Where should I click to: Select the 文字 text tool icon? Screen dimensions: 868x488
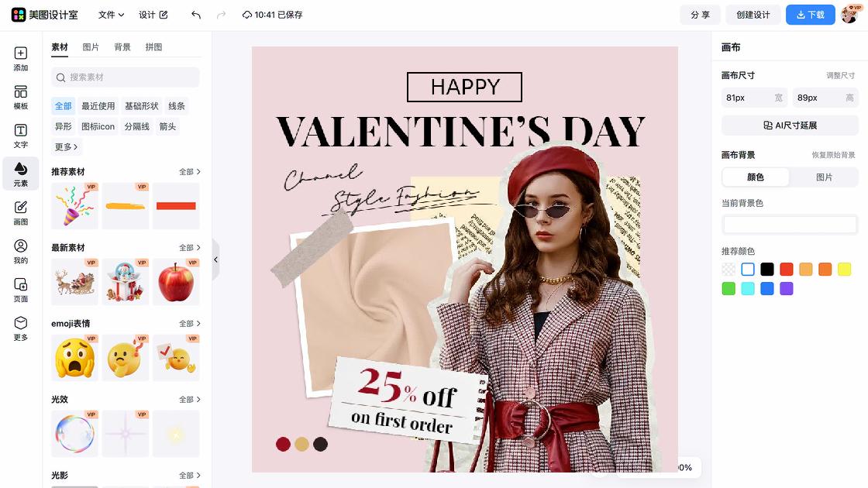(x=20, y=136)
